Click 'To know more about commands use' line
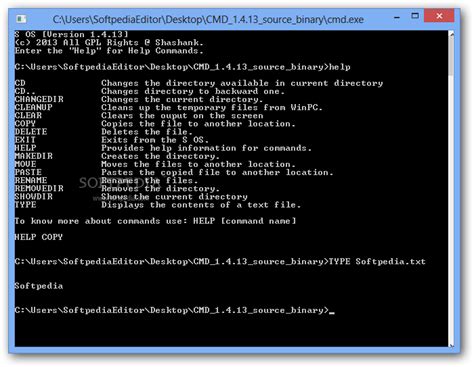Viewport: 474px width, 367px height. point(155,221)
